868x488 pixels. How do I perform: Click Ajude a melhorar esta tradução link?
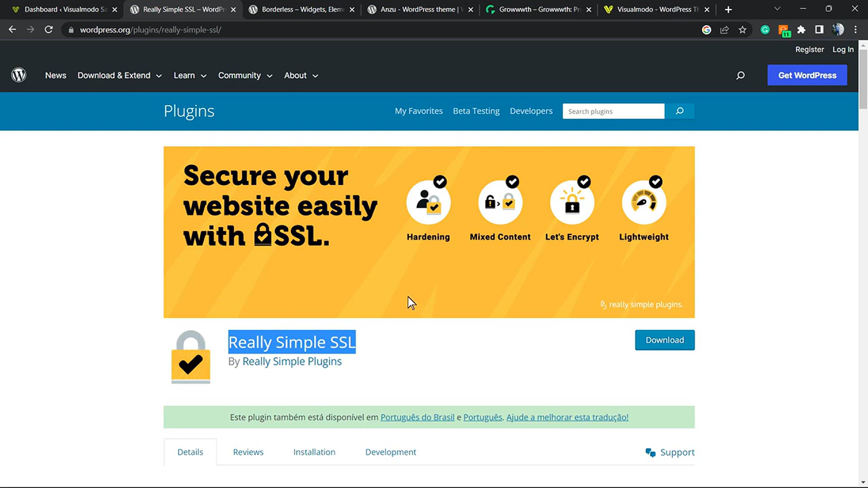pyautogui.click(x=567, y=417)
